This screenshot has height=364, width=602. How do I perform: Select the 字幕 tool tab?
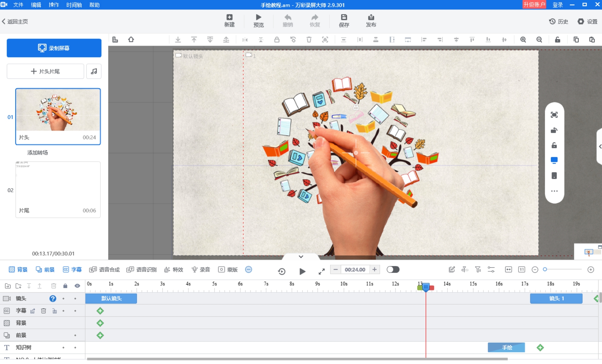tap(72, 269)
